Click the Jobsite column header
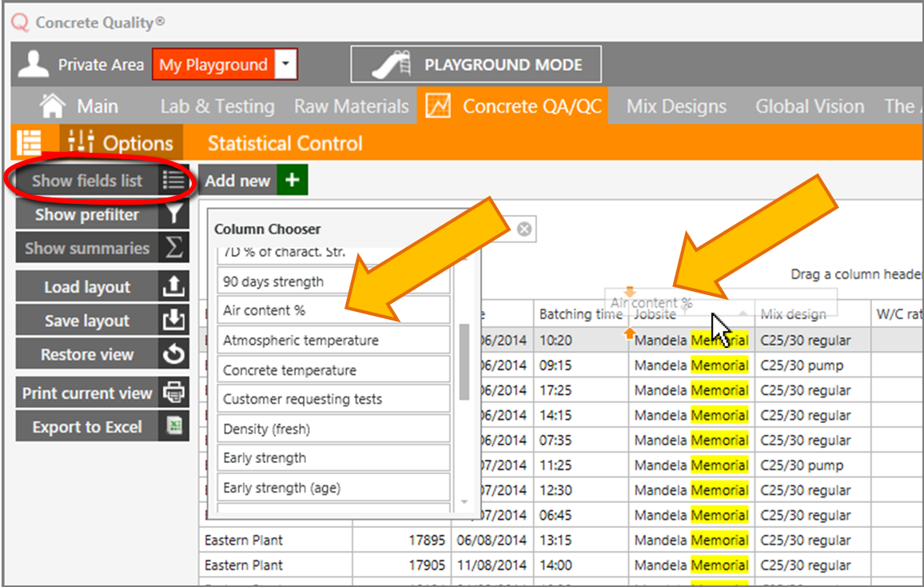Viewport: 924px width, 587px height. (x=692, y=314)
